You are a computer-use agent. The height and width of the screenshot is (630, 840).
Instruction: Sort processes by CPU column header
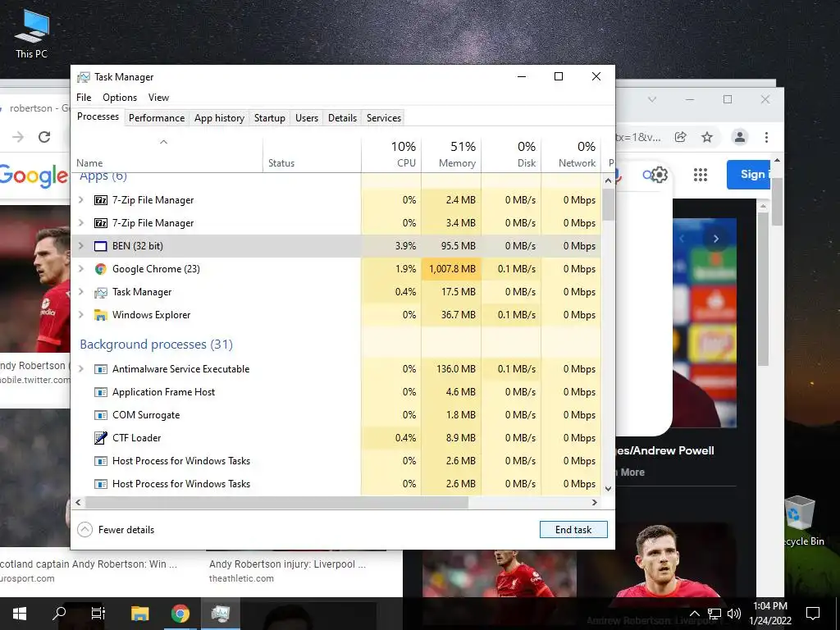[x=391, y=154]
